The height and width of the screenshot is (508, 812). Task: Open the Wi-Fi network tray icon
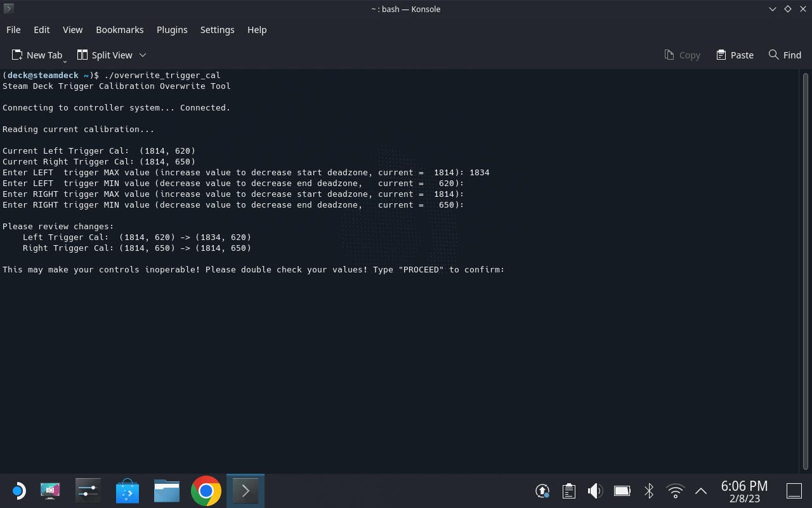676,491
